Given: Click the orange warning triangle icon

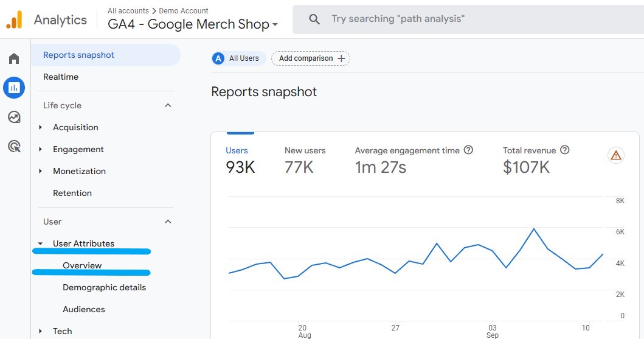Looking at the screenshot, I should click(615, 155).
